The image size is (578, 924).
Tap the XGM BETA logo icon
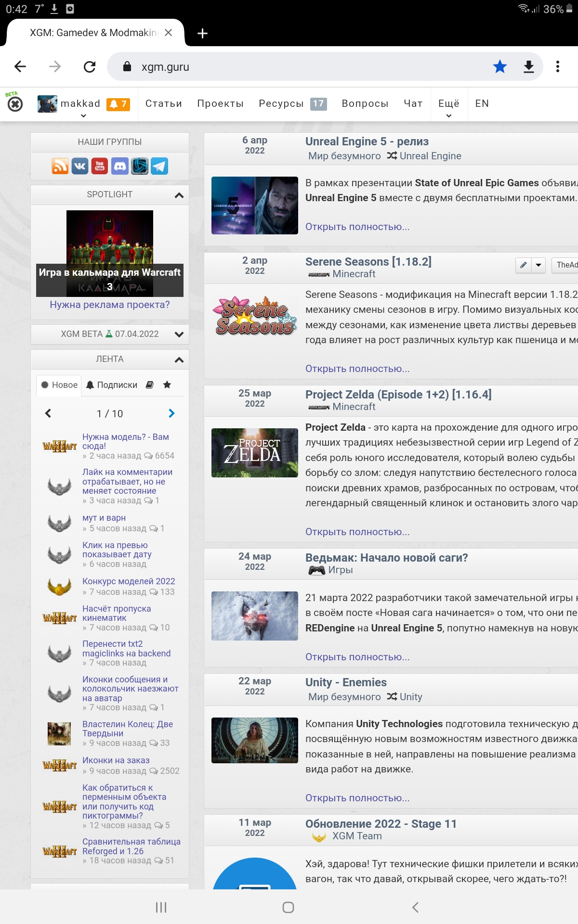(15, 103)
